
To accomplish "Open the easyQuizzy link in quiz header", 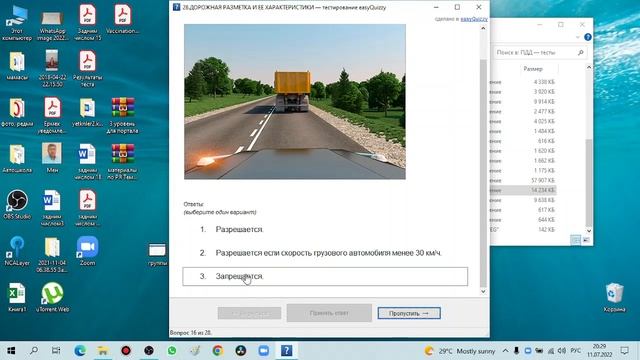I will 474,19.
